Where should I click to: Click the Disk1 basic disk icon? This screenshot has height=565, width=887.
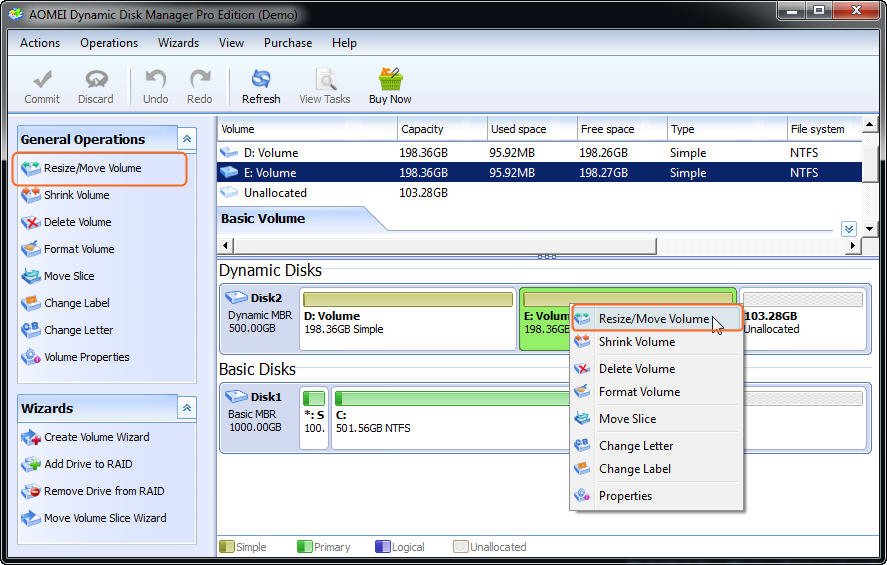pos(236,396)
